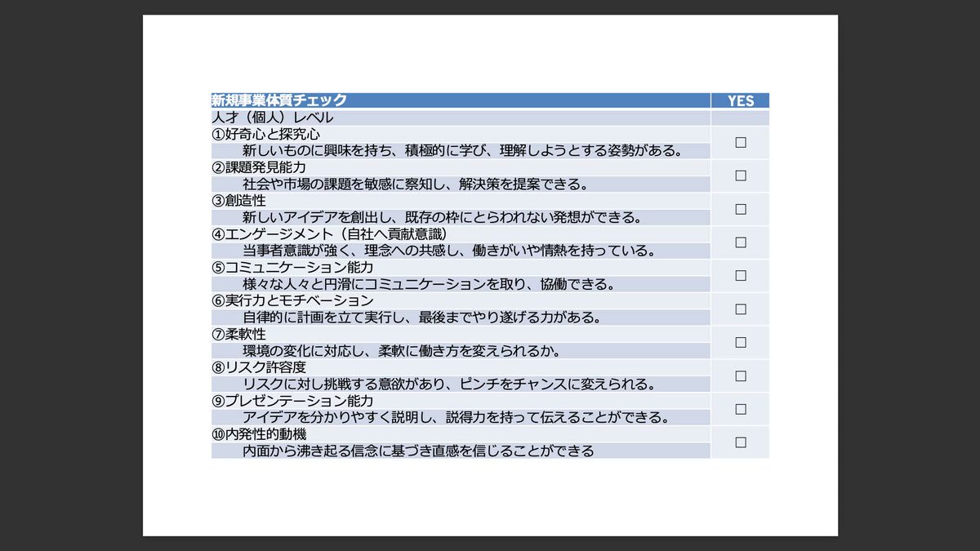Tick the ⑤コミュニケーション能力 checkbox
This screenshot has height=551, width=980.
pyautogui.click(x=740, y=275)
